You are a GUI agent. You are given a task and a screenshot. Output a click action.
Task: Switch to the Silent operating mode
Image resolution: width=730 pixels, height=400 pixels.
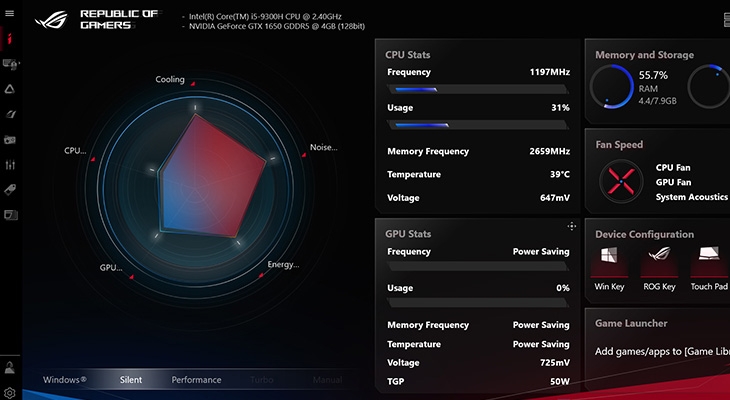[131, 380]
